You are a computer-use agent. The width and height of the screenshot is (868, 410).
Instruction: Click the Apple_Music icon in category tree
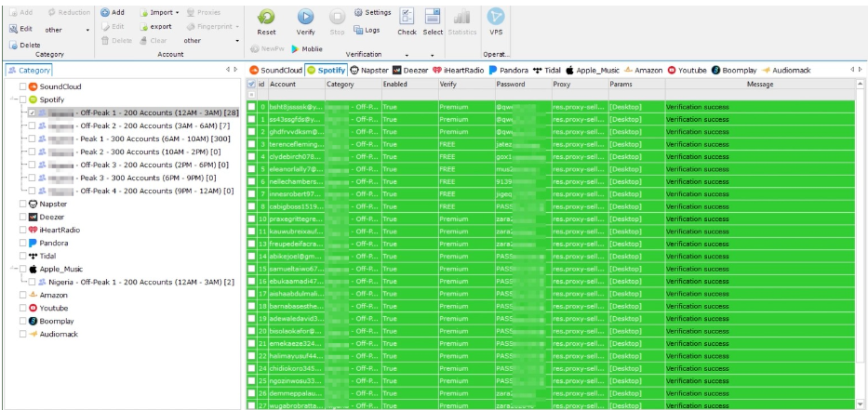click(33, 269)
